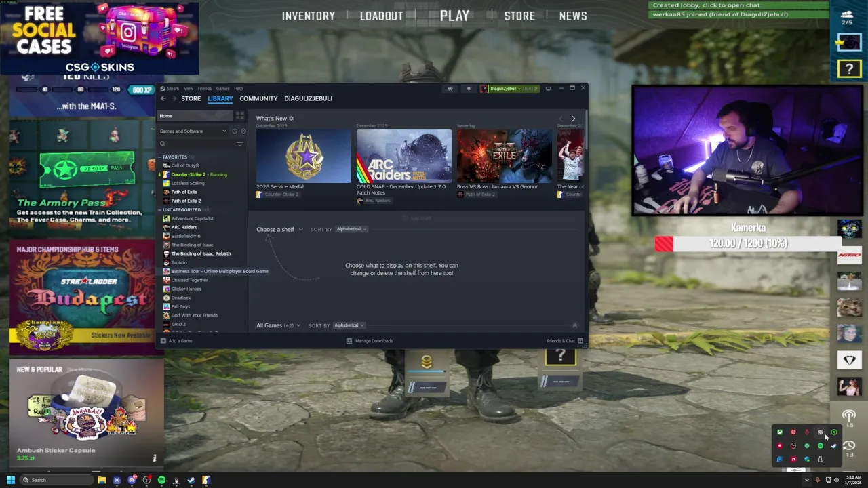
Task: Open Friends & Chat icon
Action: [580, 341]
